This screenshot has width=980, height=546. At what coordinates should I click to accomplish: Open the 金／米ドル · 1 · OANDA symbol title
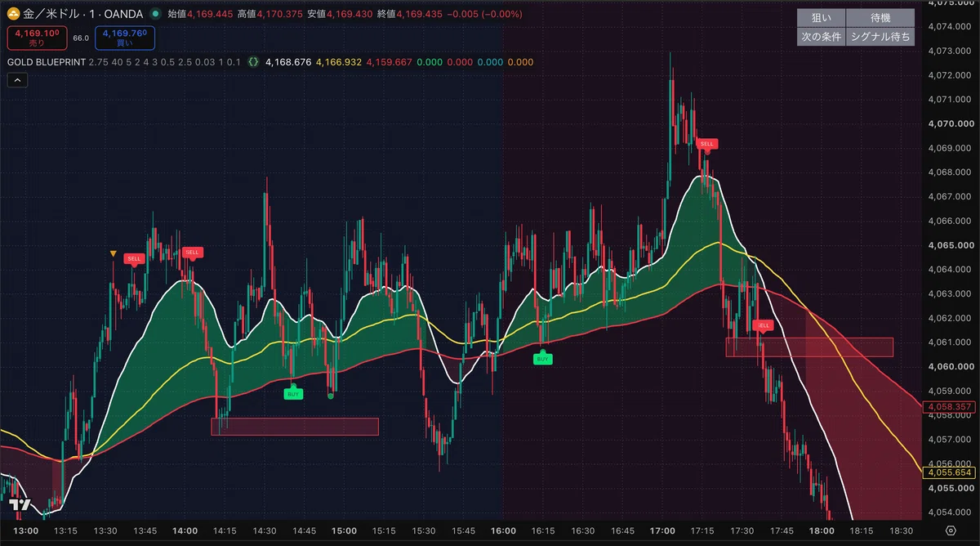[83, 14]
